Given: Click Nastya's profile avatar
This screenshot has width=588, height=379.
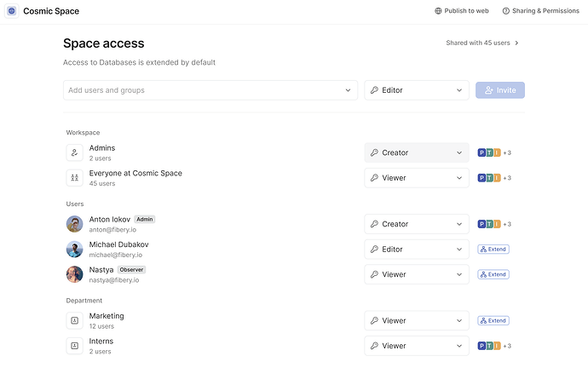Looking at the screenshot, I should pyautogui.click(x=75, y=274).
